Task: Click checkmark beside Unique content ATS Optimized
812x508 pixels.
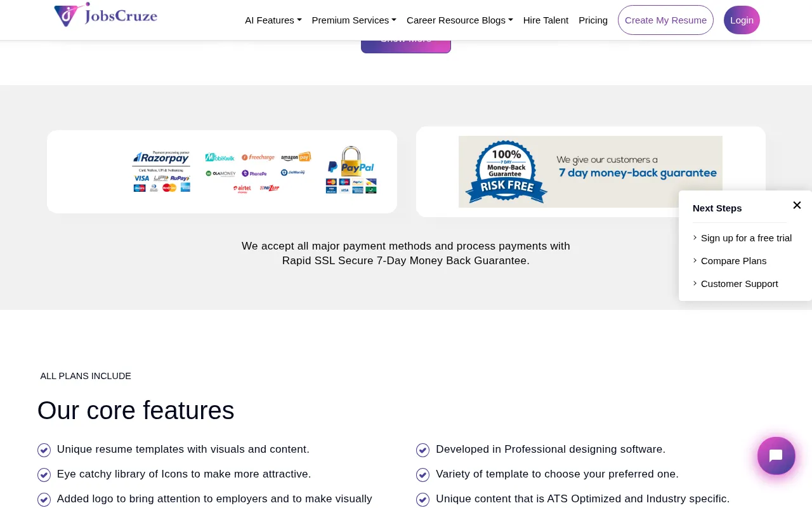Action: [x=422, y=500]
